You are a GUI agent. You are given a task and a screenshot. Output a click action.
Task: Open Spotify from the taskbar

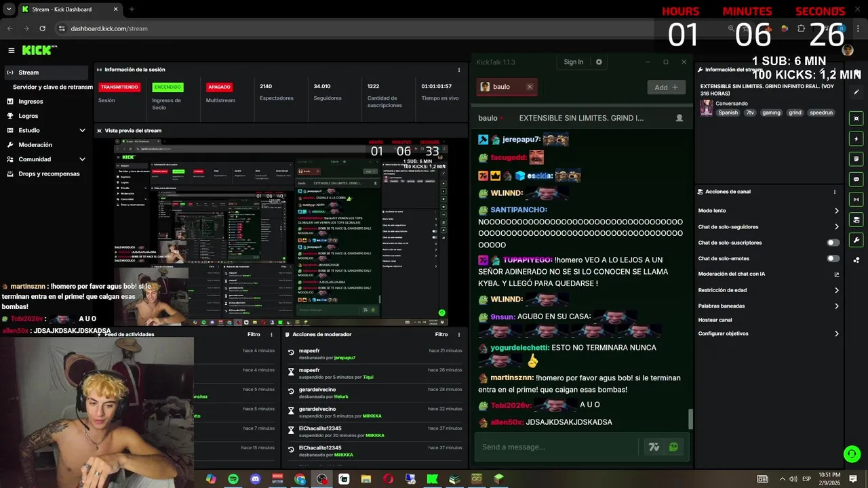(233, 479)
